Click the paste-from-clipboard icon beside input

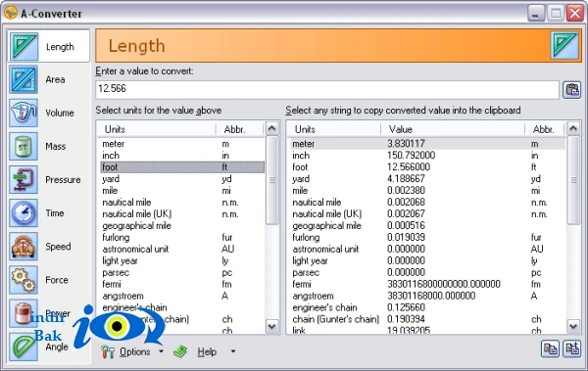[572, 90]
